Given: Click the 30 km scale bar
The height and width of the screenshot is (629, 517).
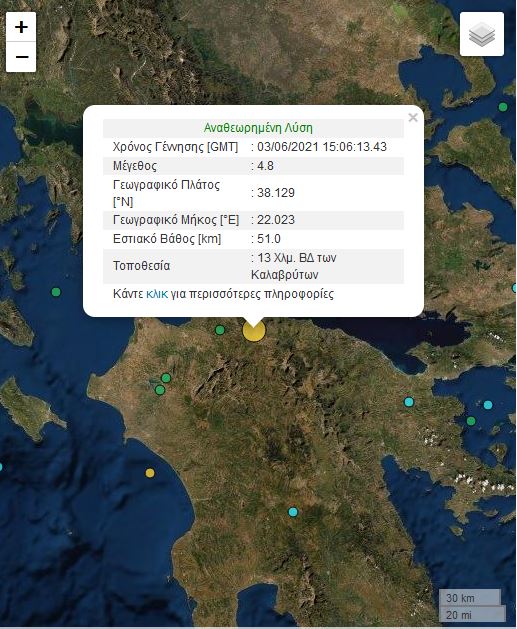Looking at the screenshot, I should pyautogui.click(x=470, y=598).
